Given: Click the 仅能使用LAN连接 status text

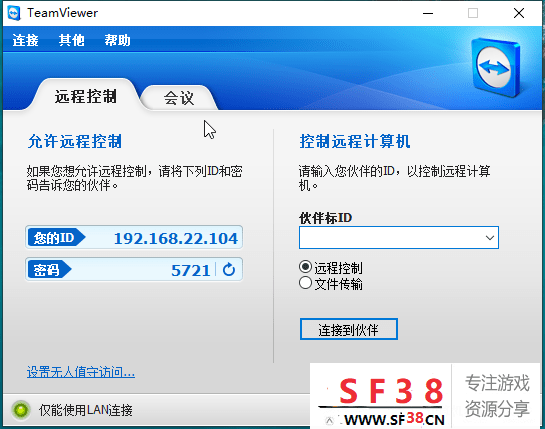Looking at the screenshot, I should point(86,410).
